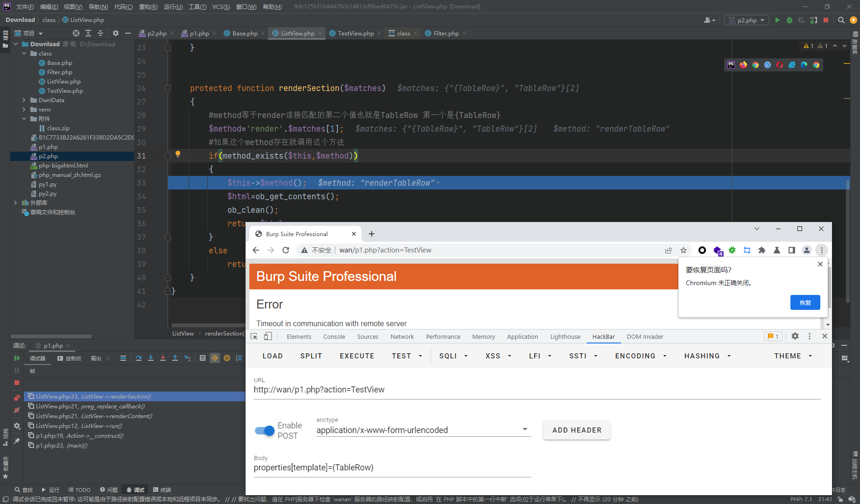Click Run to Cursor debugger icon
860x504 pixels.
click(x=187, y=358)
